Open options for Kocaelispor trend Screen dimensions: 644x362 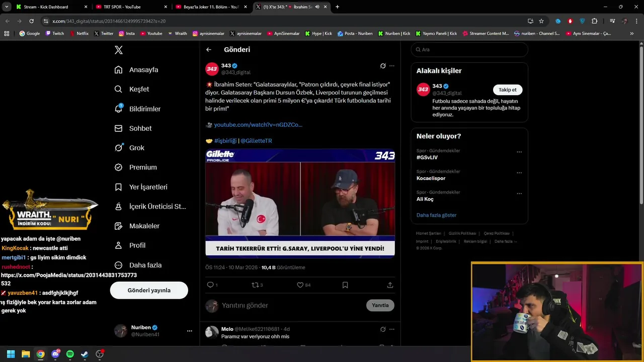[x=519, y=173]
